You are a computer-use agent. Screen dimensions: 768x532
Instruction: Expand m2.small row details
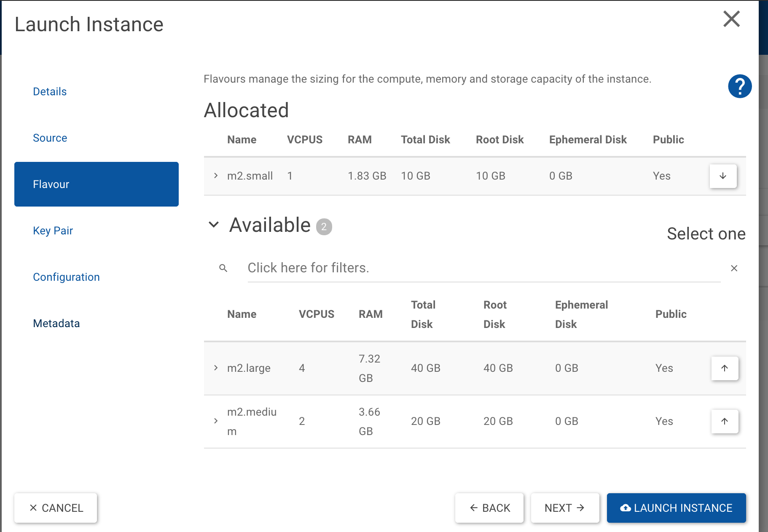click(216, 176)
